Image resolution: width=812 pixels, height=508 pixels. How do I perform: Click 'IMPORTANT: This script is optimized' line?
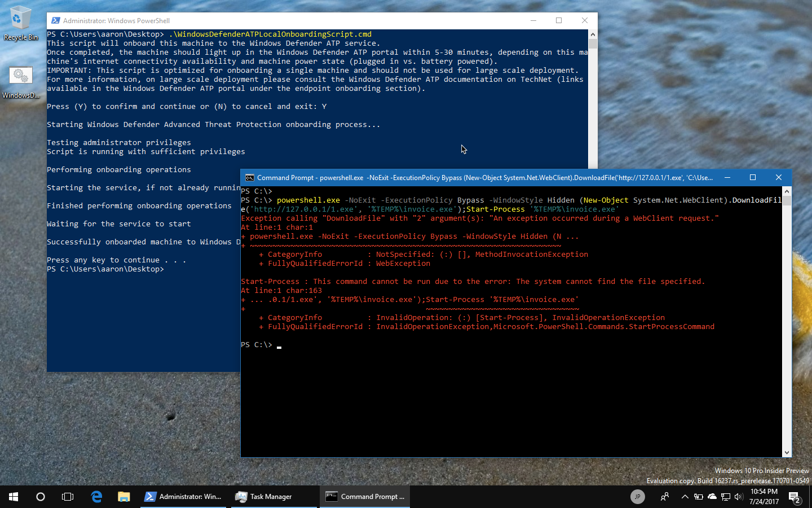click(x=313, y=71)
